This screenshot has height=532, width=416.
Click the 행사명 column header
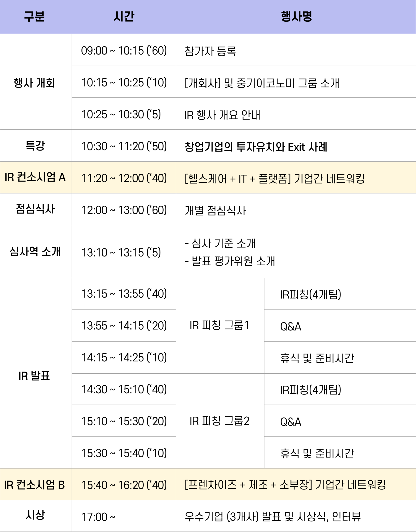(296, 17)
